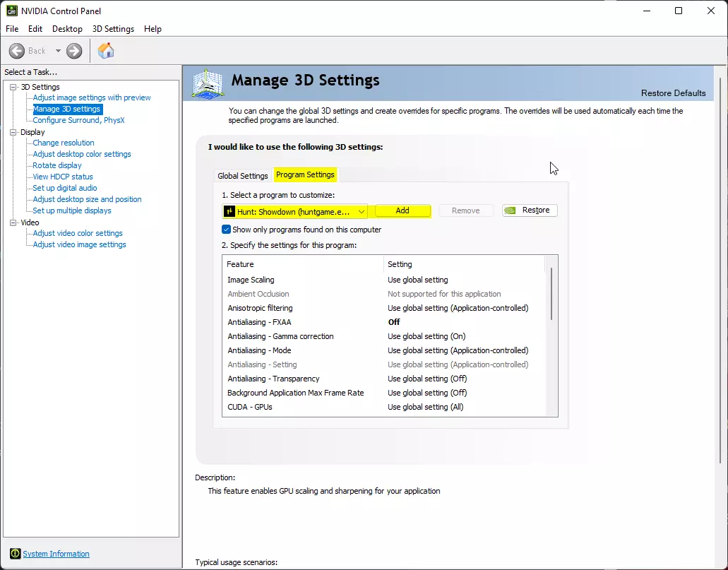Viewport: 728px width, 570px height.
Task: Select Anisotropic filtering setting value
Action: pyautogui.click(x=458, y=308)
